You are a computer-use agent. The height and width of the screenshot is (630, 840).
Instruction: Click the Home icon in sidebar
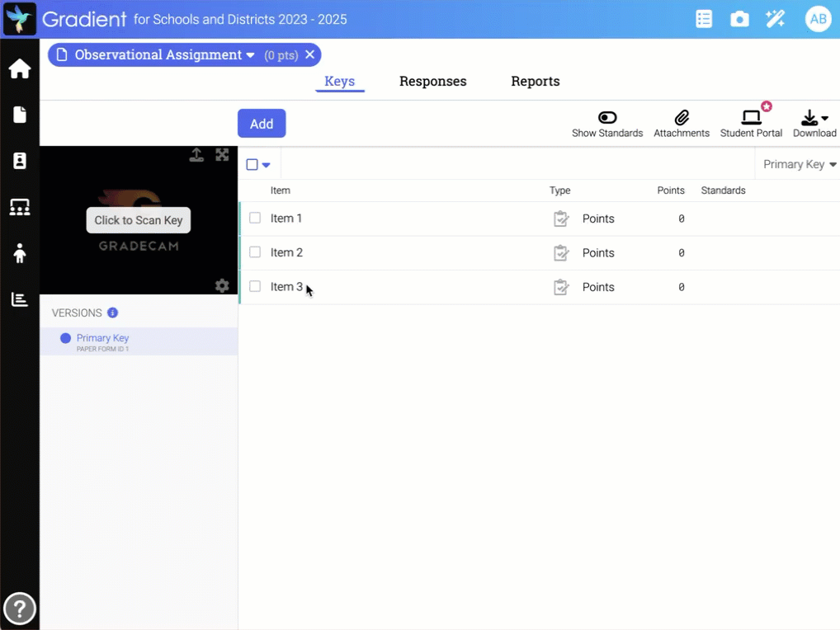pos(20,69)
